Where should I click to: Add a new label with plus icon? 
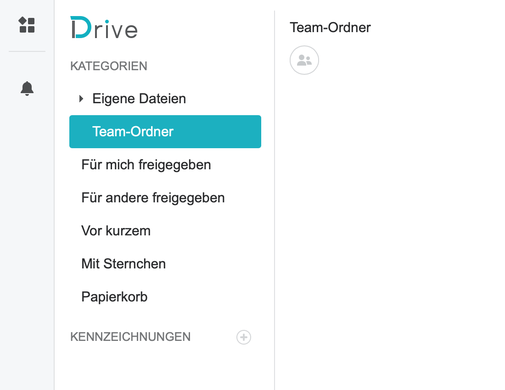click(x=244, y=337)
